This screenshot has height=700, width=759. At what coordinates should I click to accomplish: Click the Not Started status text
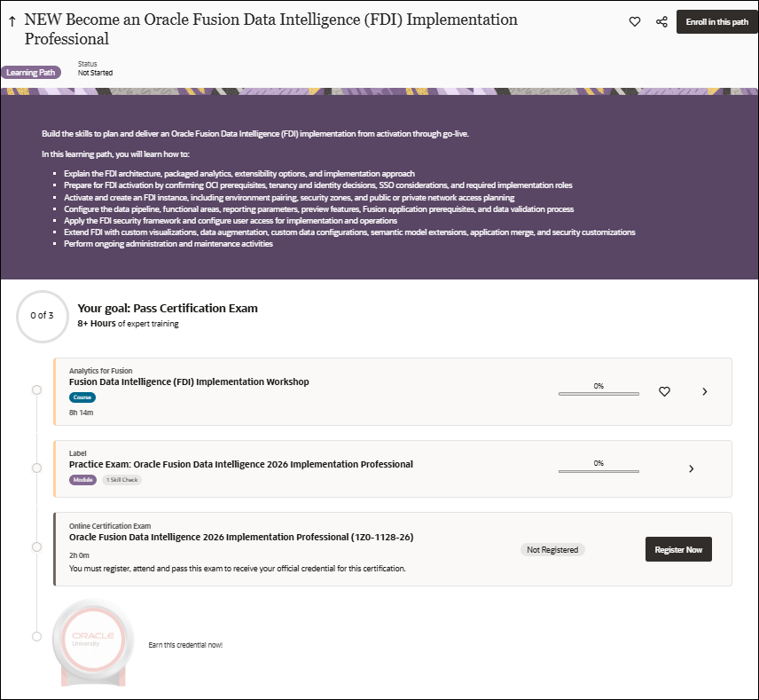tap(96, 73)
